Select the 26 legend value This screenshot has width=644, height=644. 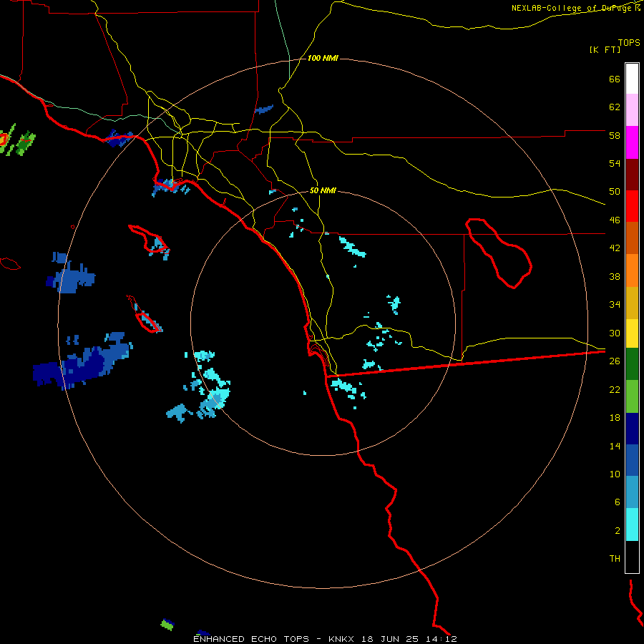coord(615,361)
